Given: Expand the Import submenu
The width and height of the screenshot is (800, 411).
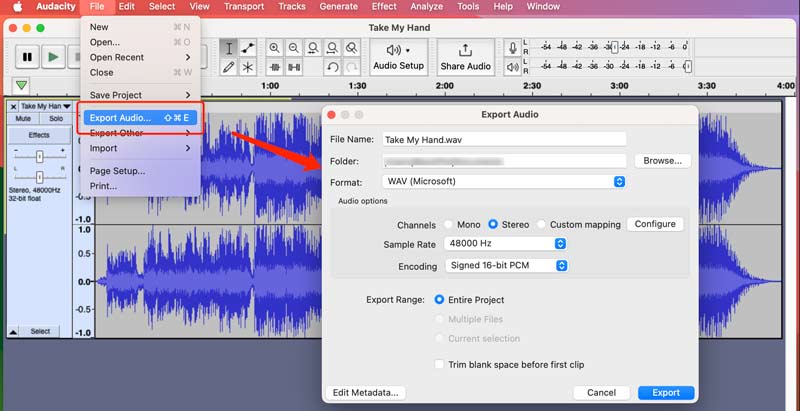Looking at the screenshot, I should pos(140,148).
